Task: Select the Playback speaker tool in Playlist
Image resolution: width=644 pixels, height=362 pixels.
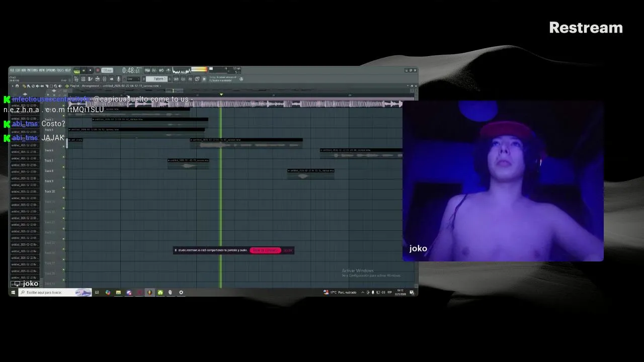Action: pyautogui.click(x=60, y=85)
